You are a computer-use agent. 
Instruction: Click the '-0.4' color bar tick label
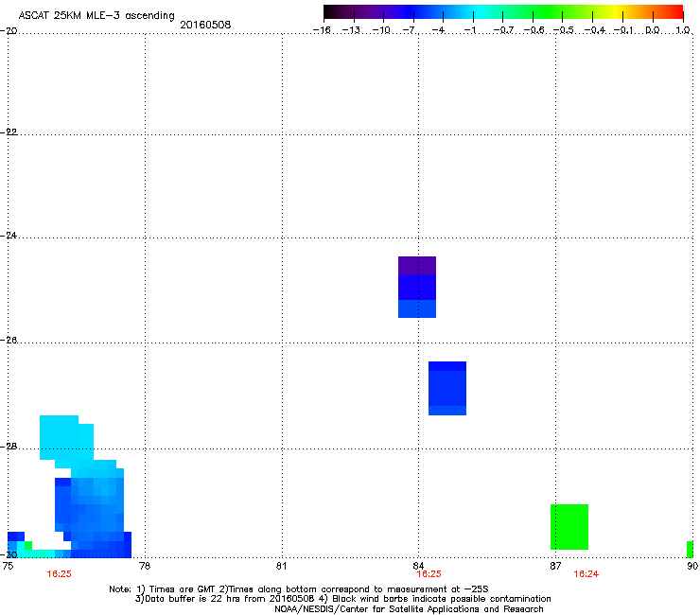tap(595, 30)
